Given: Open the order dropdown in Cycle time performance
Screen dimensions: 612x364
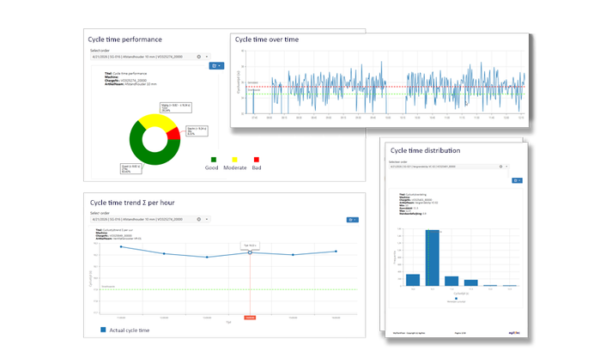Looking at the screenshot, I should coord(207,57).
